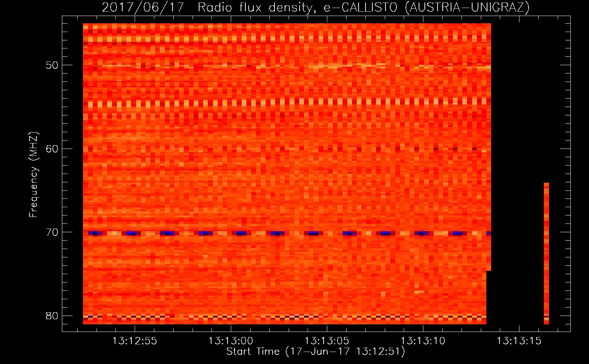The width and height of the screenshot is (589, 364).
Task: Click the 50 frequency tick label
Action: 52,65
